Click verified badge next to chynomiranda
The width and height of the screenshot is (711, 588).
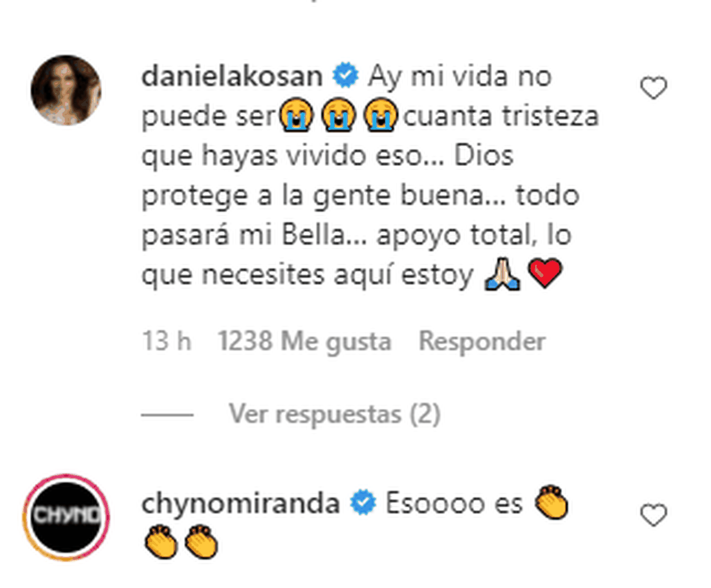[363, 503]
